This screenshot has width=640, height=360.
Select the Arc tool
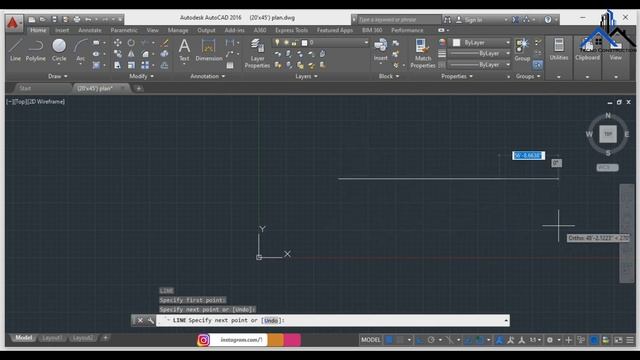click(81, 50)
